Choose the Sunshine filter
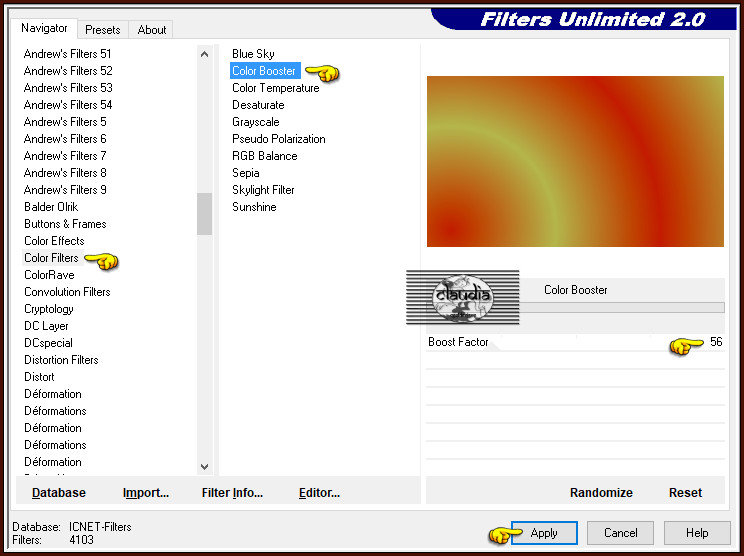Image resolution: width=744 pixels, height=556 pixels. tap(254, 207)
